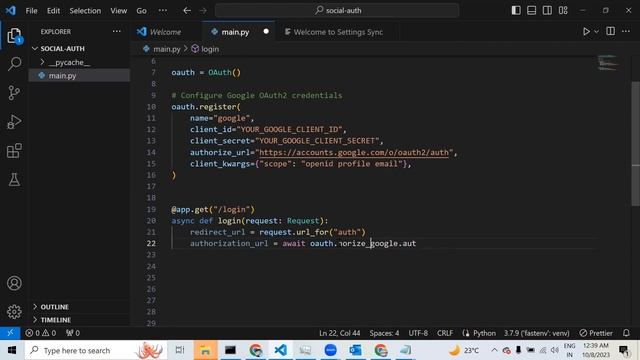Open the Run and Debug view
Screen dimensions: 640x360
point(14,122)
